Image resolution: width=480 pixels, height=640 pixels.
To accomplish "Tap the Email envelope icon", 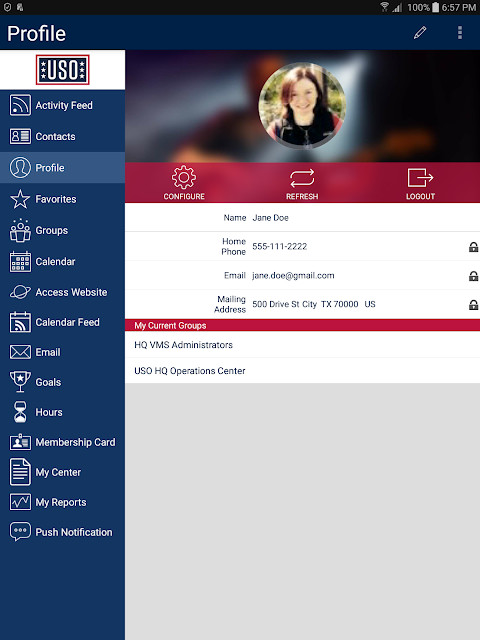I will (x=20, y=352).
